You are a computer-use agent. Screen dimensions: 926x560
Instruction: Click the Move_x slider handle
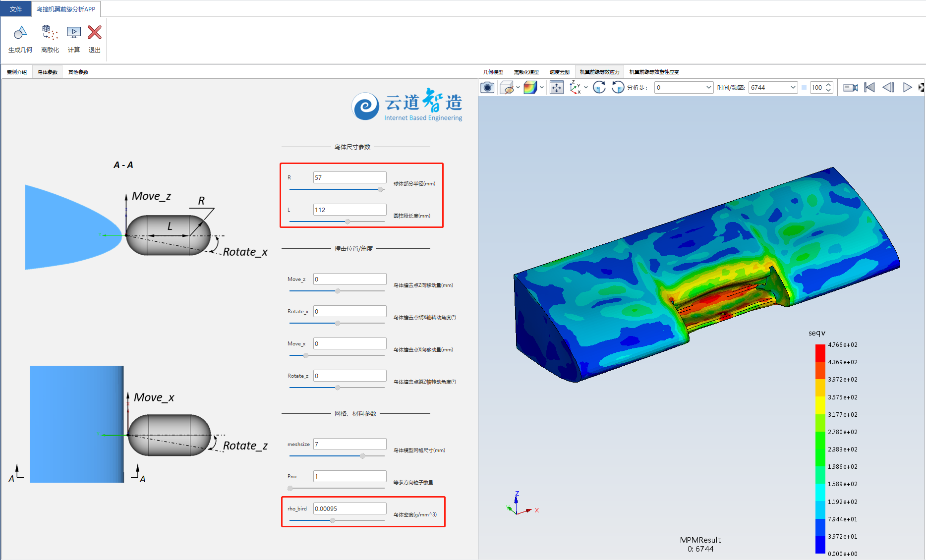[x=306, y=355]
